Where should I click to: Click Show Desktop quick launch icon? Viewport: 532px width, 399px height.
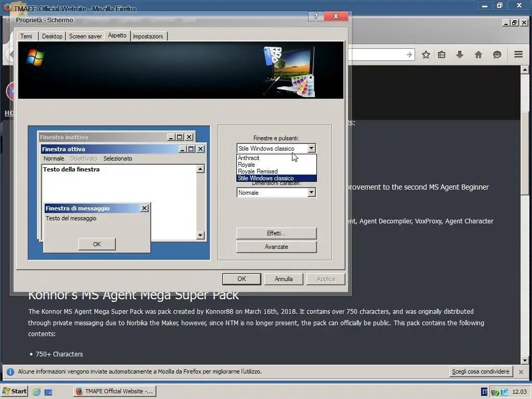point(48,392)
